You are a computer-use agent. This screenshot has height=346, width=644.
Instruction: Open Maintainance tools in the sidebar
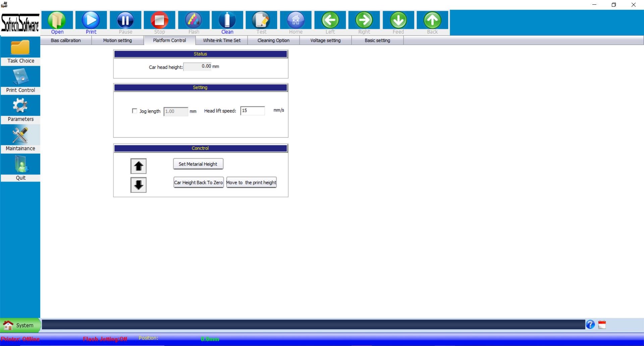[20, 139]
